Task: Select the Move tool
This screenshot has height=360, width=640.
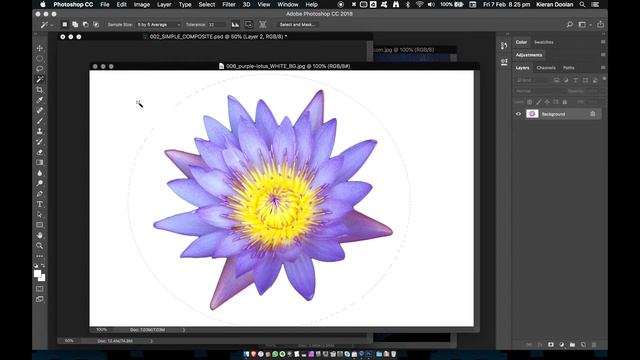Action: (x=40, y=48)
